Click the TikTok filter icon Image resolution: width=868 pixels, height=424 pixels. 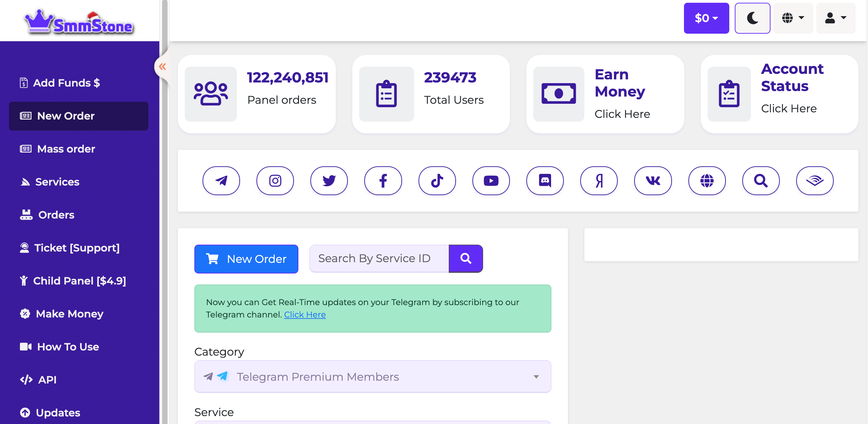point(437,181)
